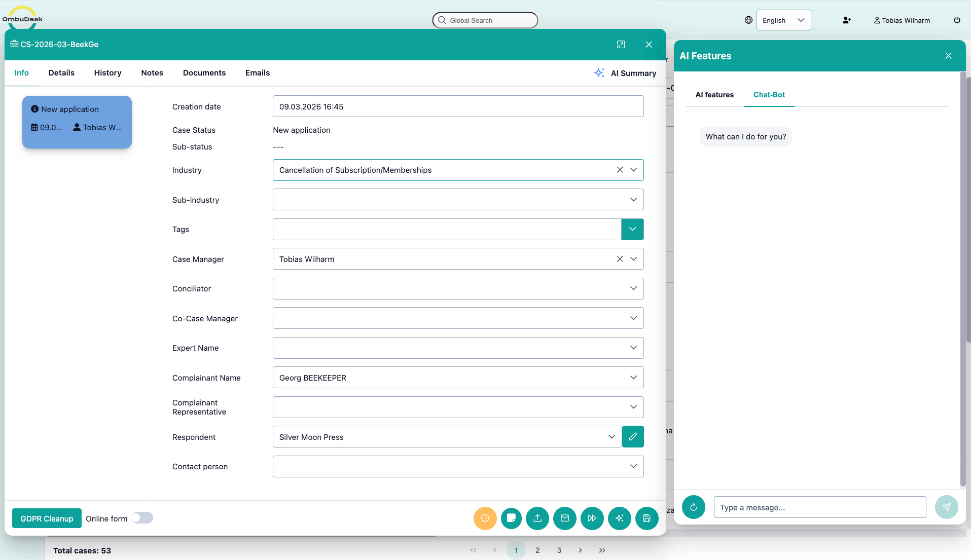Save the case with floppy disk icon
The height and width of the screenshot is (560, 971).
[646, 518]
